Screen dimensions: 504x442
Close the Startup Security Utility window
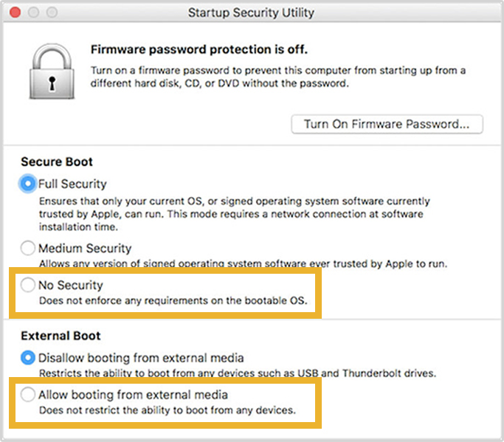[15, 13]
